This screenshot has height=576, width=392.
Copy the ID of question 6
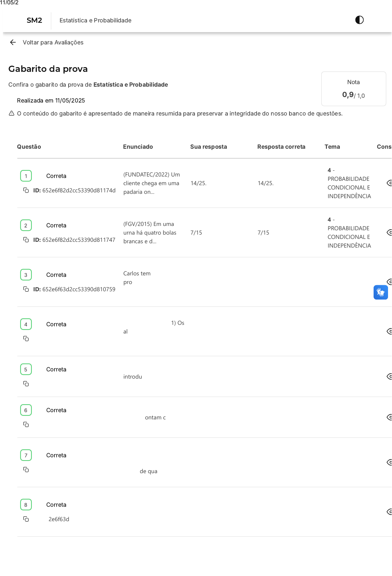click(x=26, y=424)
